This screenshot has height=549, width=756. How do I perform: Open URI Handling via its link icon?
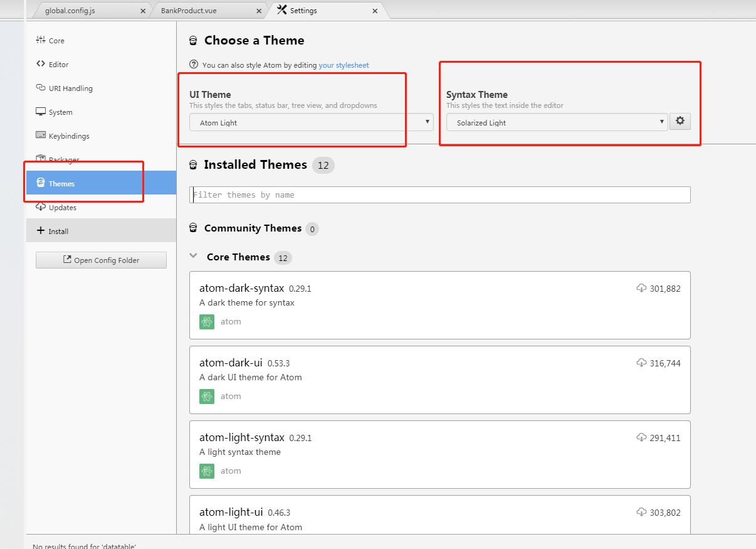(41, 88)
